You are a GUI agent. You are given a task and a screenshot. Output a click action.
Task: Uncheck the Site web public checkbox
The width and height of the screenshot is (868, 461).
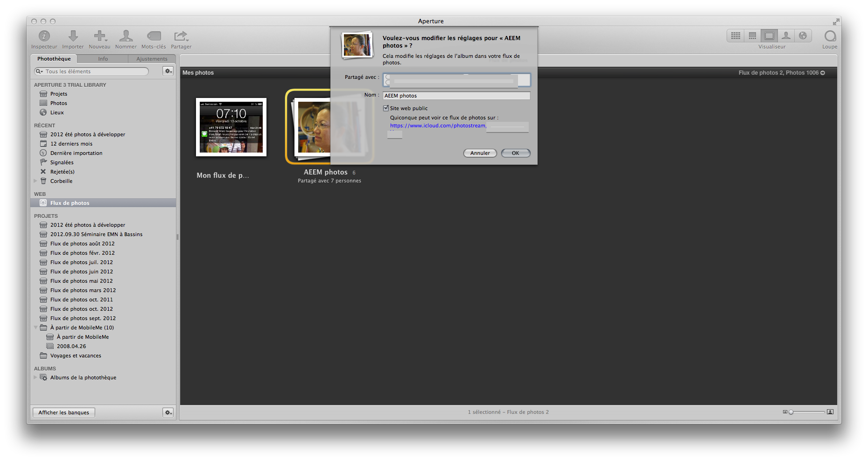click(x=386, y=108)
